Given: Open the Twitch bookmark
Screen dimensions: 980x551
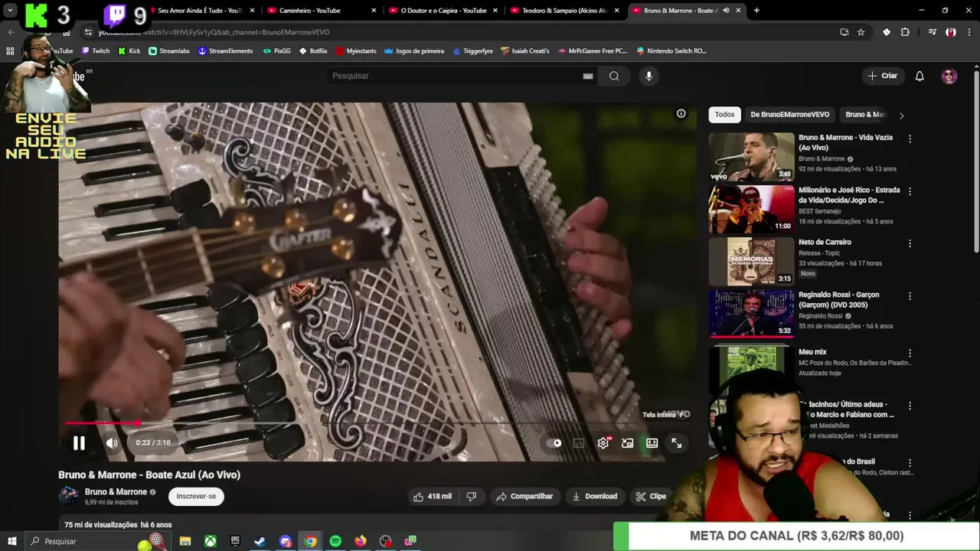Looking at the screenshot, I should (96, 51).
